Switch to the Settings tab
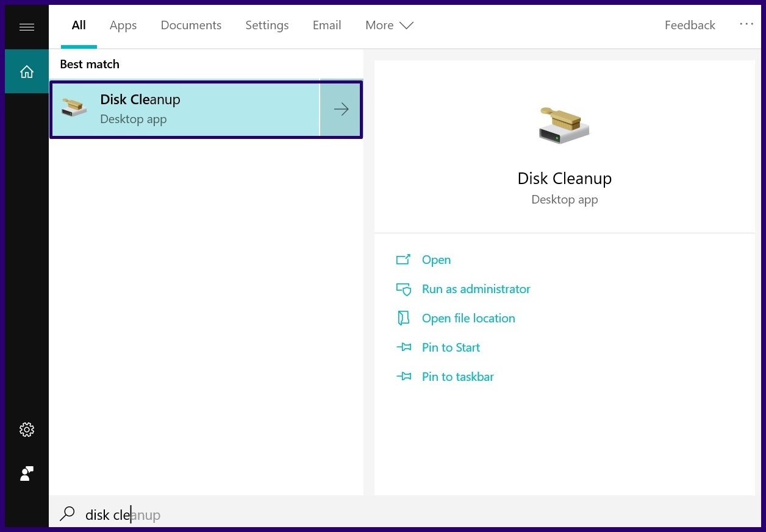 [x=267, y=25]
